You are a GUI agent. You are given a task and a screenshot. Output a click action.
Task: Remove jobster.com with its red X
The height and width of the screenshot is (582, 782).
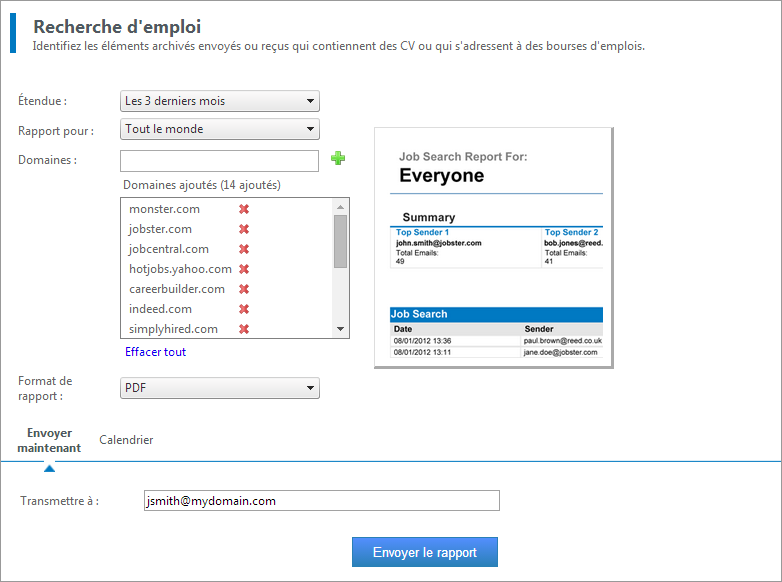pos(244,229)
